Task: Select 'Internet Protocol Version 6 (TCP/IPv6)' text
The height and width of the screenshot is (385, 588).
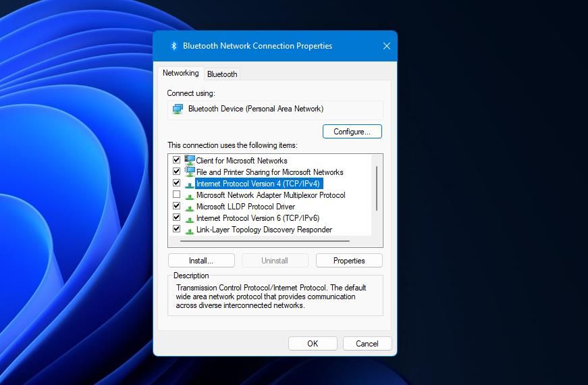Action: (258, 218)
